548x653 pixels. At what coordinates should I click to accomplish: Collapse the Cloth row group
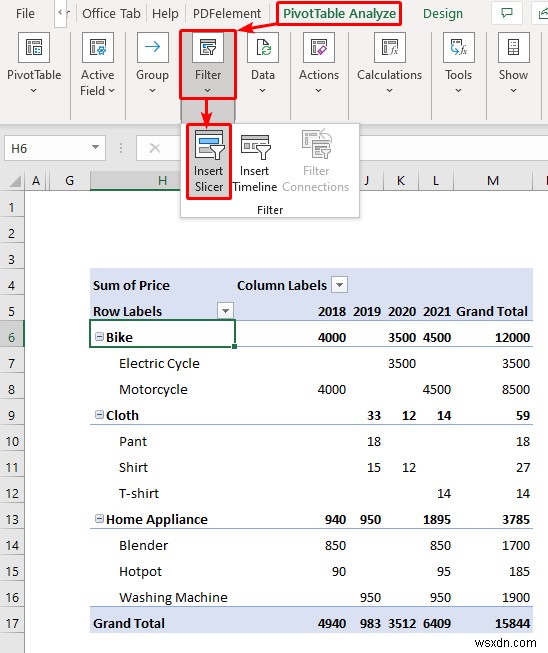tap(100, 415)
